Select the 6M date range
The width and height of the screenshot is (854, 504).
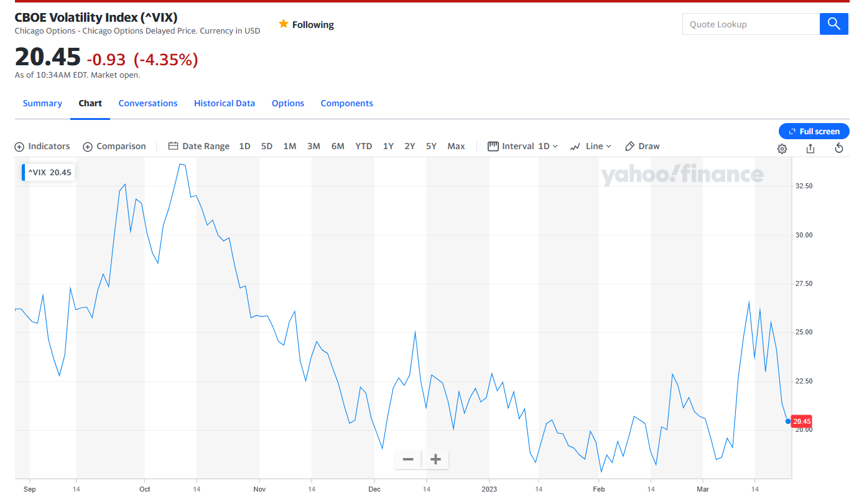pyautogui.click(x=338, y=146)
